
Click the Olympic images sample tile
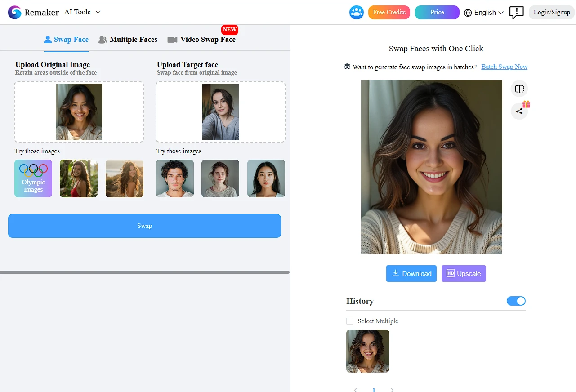tap(33, 178)
